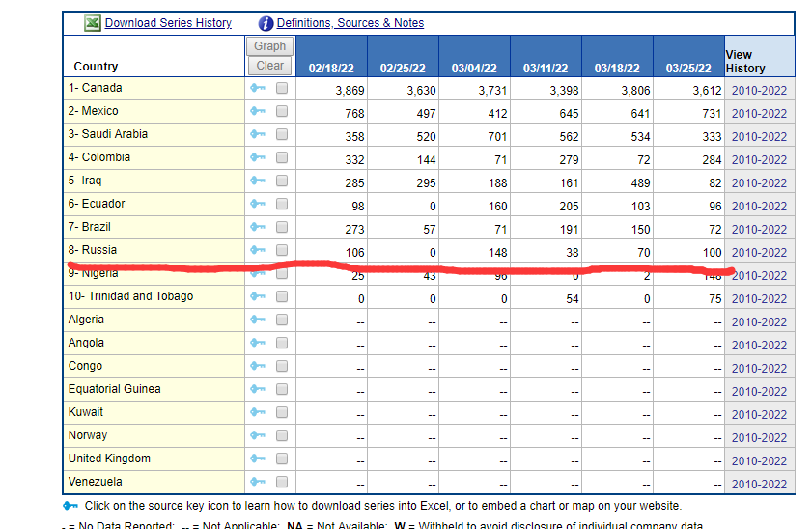
Task: Tick the Mexico graph checkbox
Action: 282,111
